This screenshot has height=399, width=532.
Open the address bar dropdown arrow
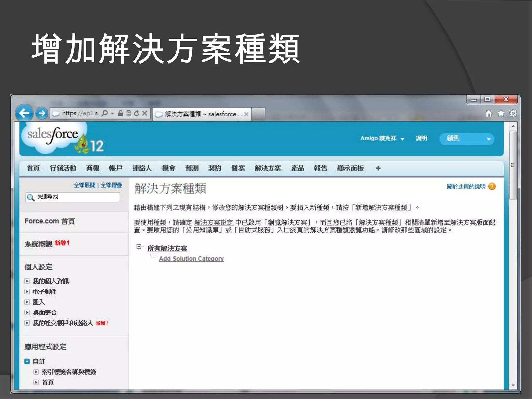pos(112,113)
